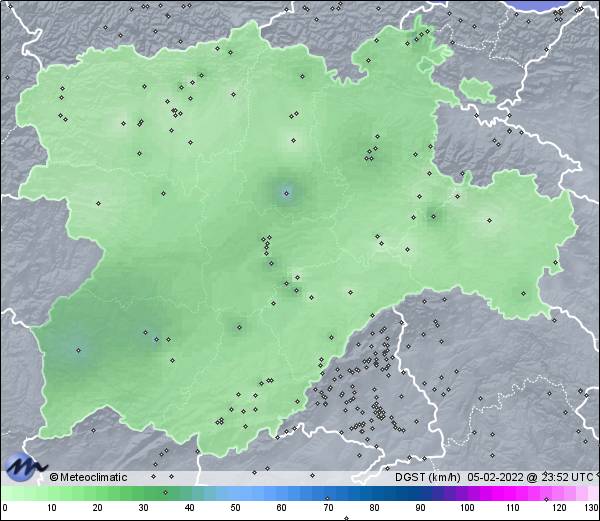Click the 80 scale label
This screenshot has height=521, width=600.
(375, 508)
